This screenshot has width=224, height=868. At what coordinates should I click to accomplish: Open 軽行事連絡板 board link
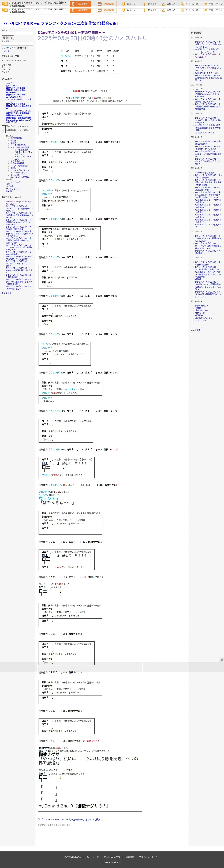click(x=16, y=138)
